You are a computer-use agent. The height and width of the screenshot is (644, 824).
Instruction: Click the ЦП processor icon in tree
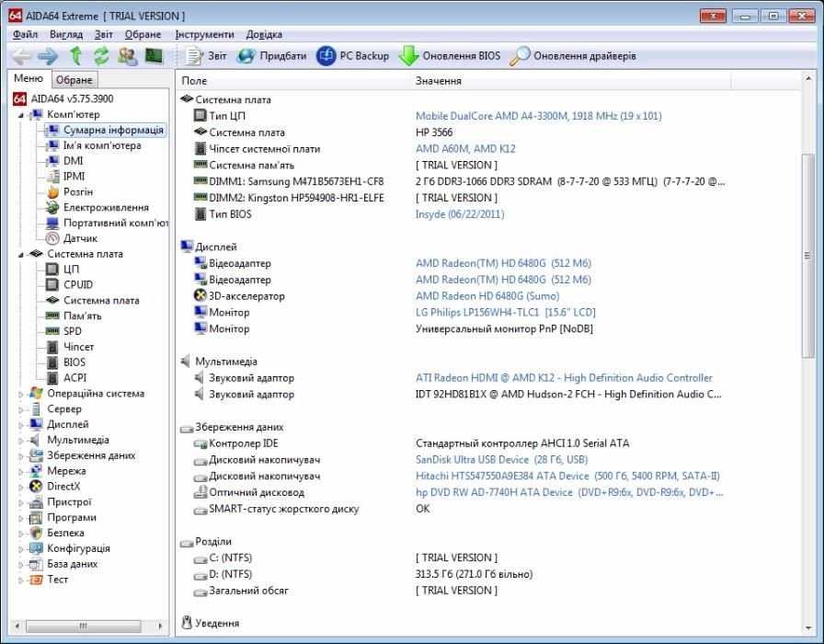52,270
